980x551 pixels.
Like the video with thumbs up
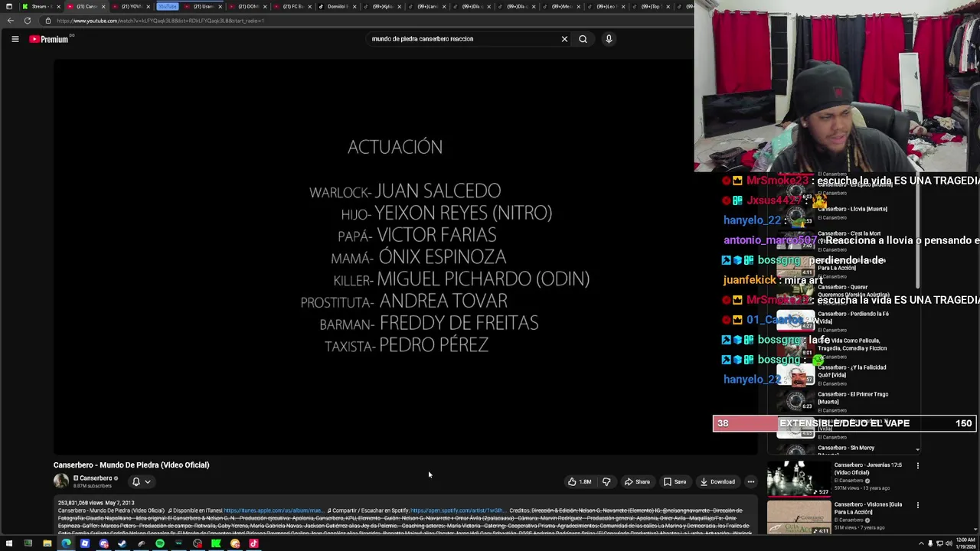tap(580, 482)
